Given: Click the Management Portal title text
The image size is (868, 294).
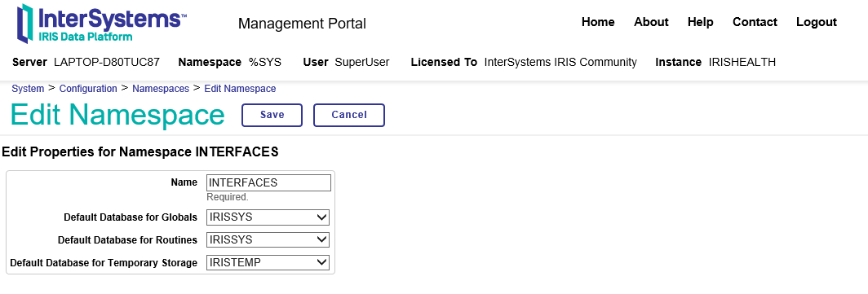Looking at the screenshot, I should (x=302, y=23).
